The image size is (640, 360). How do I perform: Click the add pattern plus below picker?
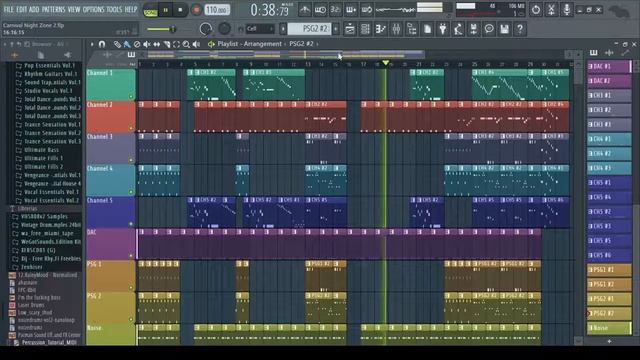coord(609,341)
